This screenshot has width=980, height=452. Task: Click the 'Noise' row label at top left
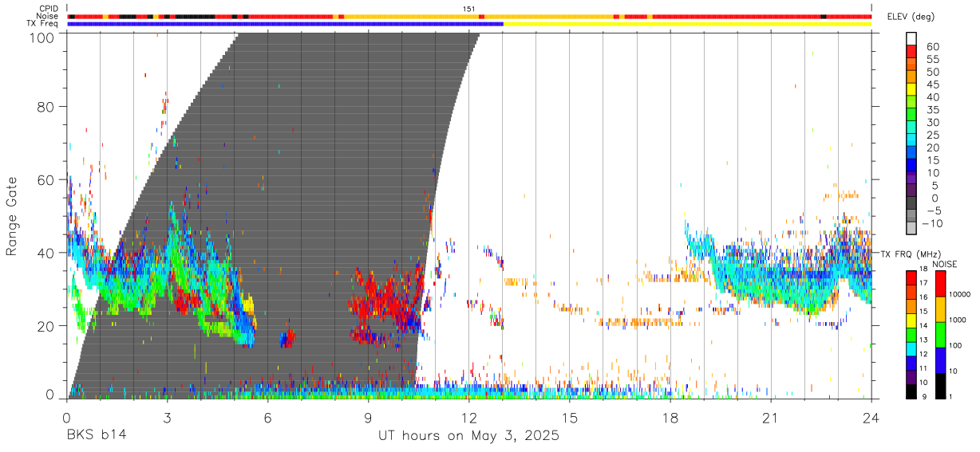(x=47, y=16)
